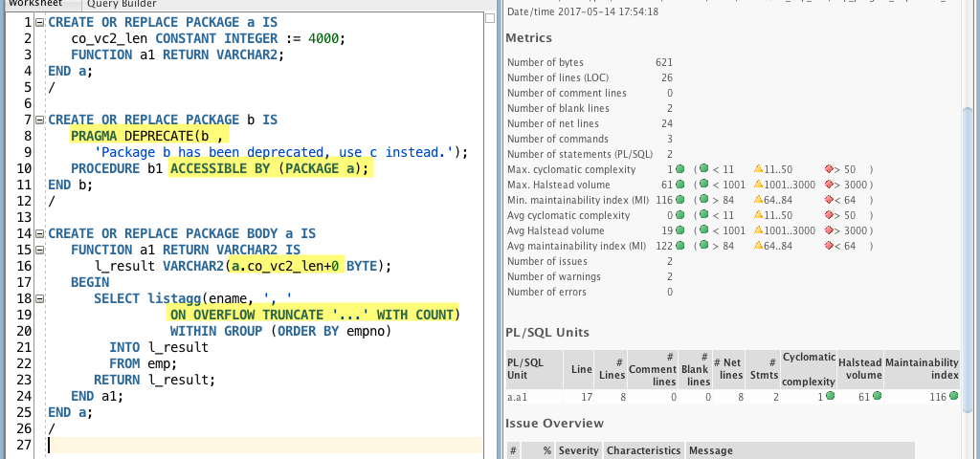Switch to the Worksheet tab
This screenshot has height=459, width=980.
click(35, 4)
